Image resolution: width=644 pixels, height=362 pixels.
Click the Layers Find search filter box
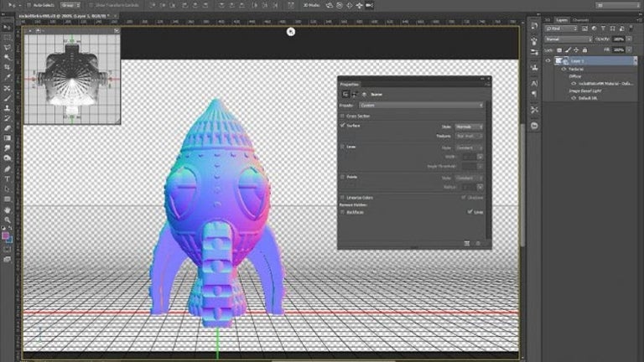[561, 28]
